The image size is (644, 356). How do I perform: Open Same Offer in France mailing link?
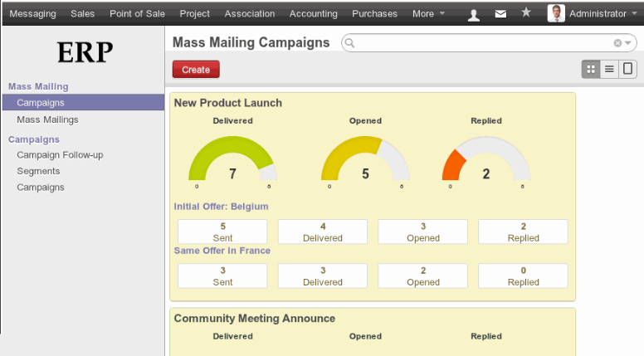tap(222, 251)
